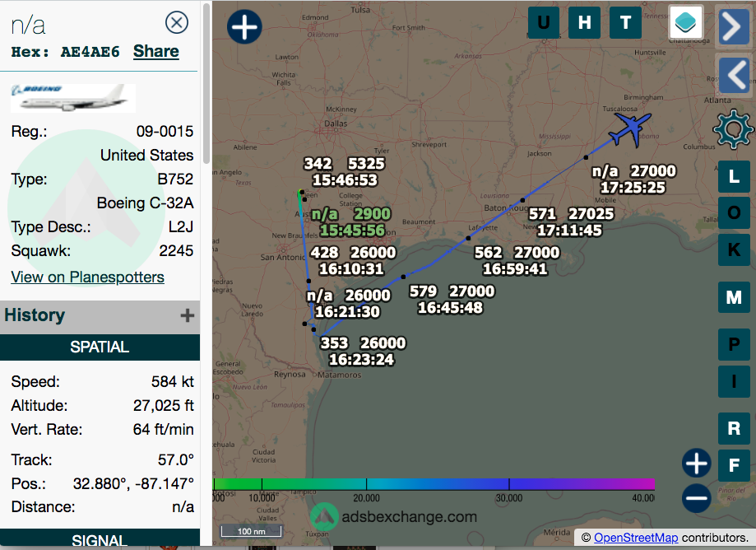The width and height of the screenshot is (756, 550).
Task: Click the F map button
Action: (x=734, y=465)
